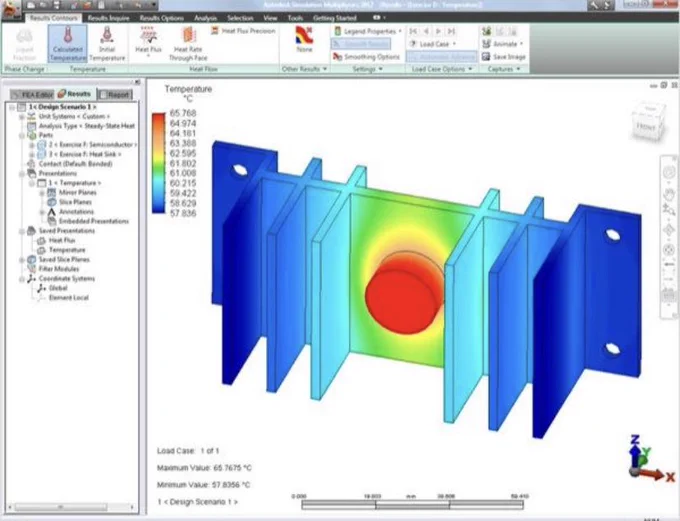Viewport: 680px width, 521px height.
Task: Open the Legend Properties dropdown
Action: tap(368, 31)
